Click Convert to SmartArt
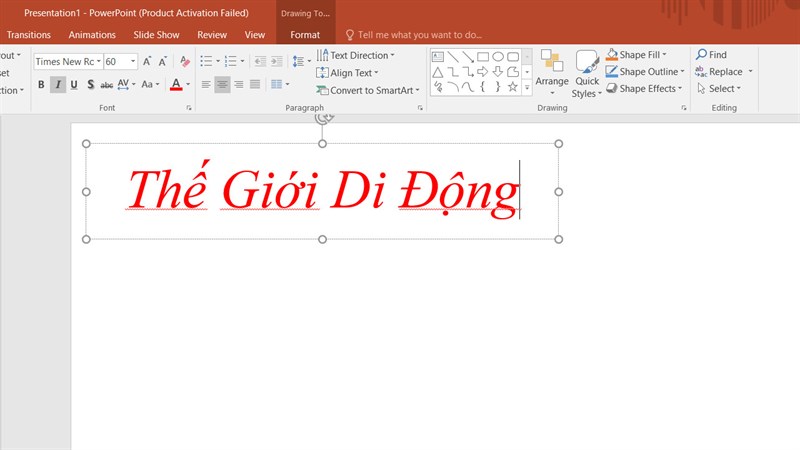Screen dimensions: 800x450 367,90
